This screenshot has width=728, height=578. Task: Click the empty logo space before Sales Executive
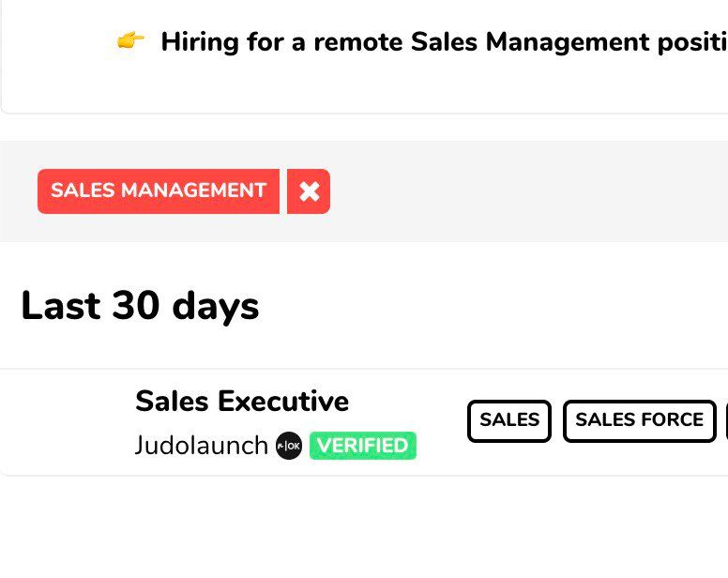[x=70, y=422]
